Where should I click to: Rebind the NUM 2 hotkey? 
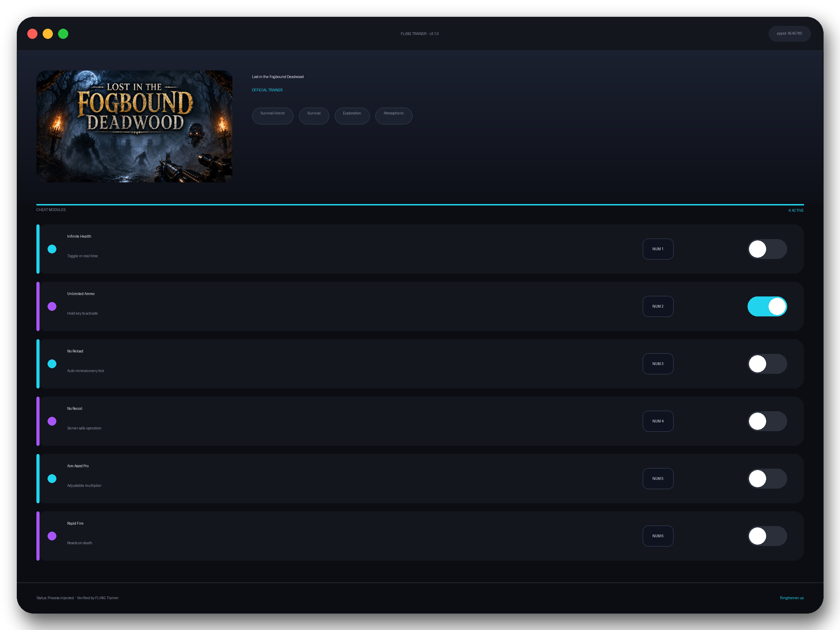(658, 307)
